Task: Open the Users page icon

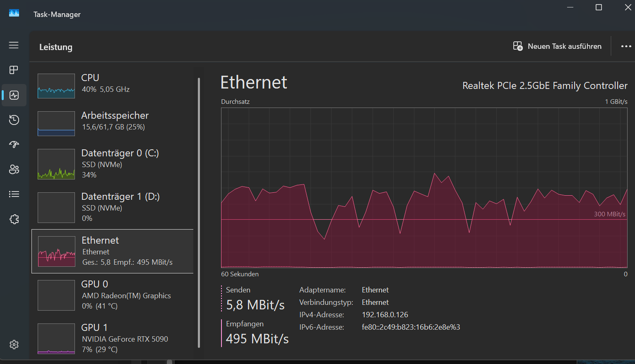Action: 14,169
